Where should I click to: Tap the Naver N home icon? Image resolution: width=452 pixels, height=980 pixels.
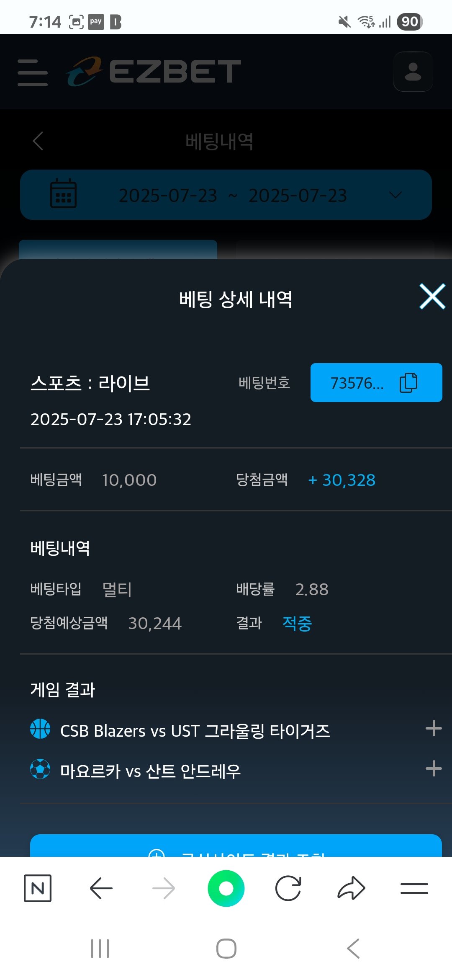tap(38, 888)
